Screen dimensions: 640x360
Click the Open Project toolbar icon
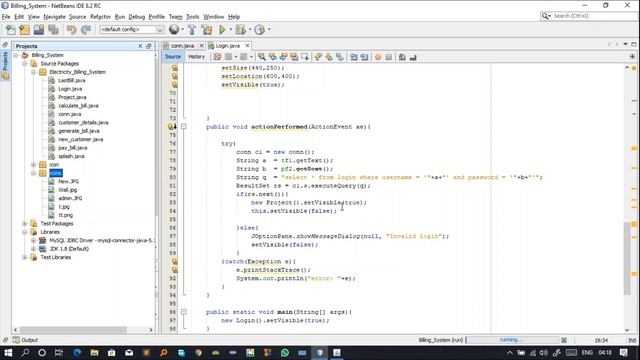39,30
